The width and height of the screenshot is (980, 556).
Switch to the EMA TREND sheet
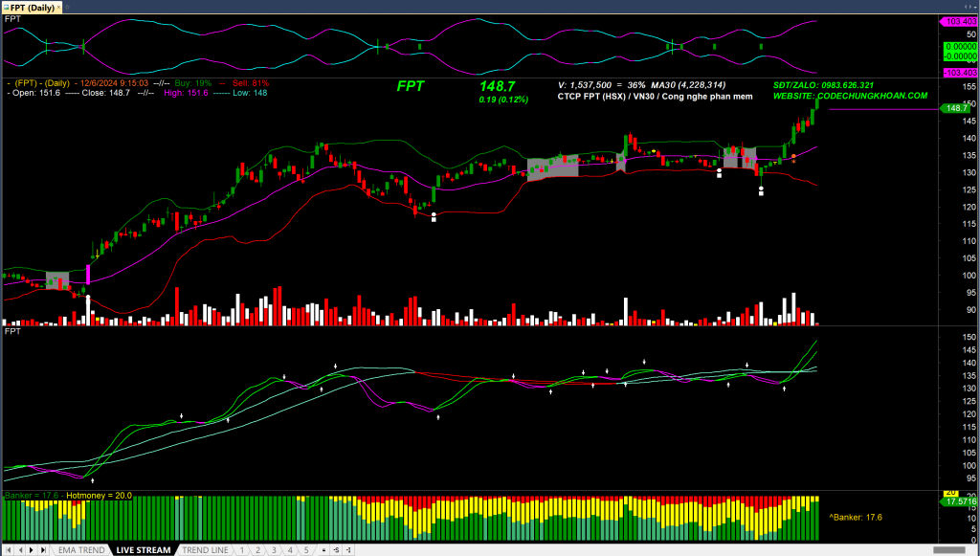tap(81, 550)
